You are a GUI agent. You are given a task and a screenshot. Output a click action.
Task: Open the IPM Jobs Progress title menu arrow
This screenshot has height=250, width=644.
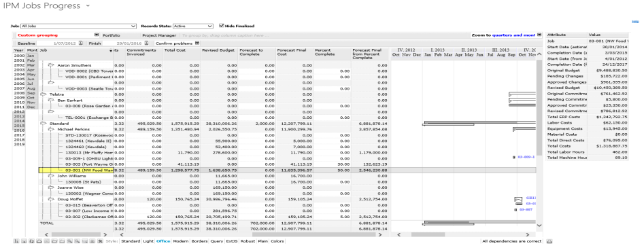point(88,6)
